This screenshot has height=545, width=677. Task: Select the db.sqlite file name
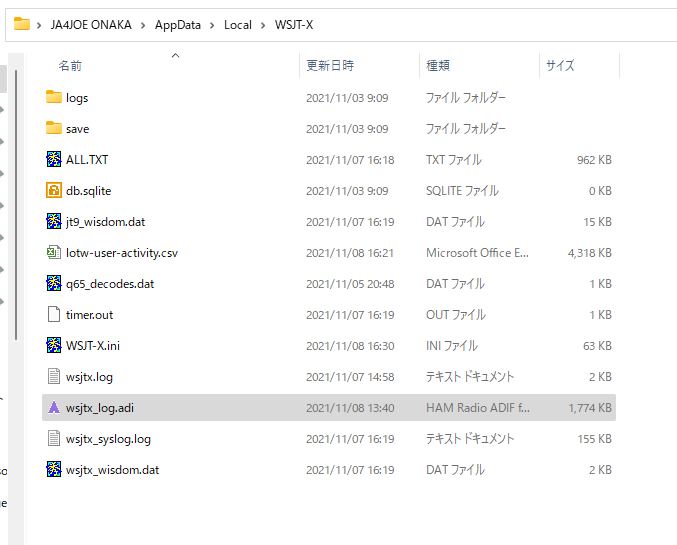[89, 191]
